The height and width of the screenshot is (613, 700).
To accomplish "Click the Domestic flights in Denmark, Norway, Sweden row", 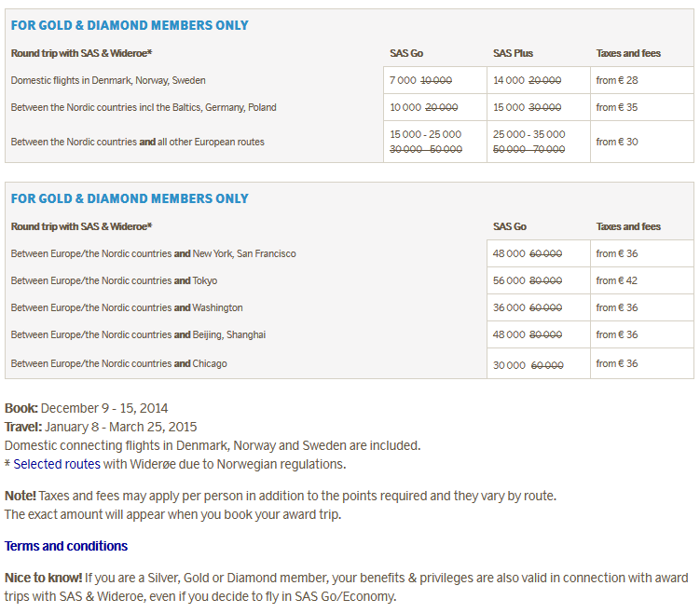I will (108, 80).
